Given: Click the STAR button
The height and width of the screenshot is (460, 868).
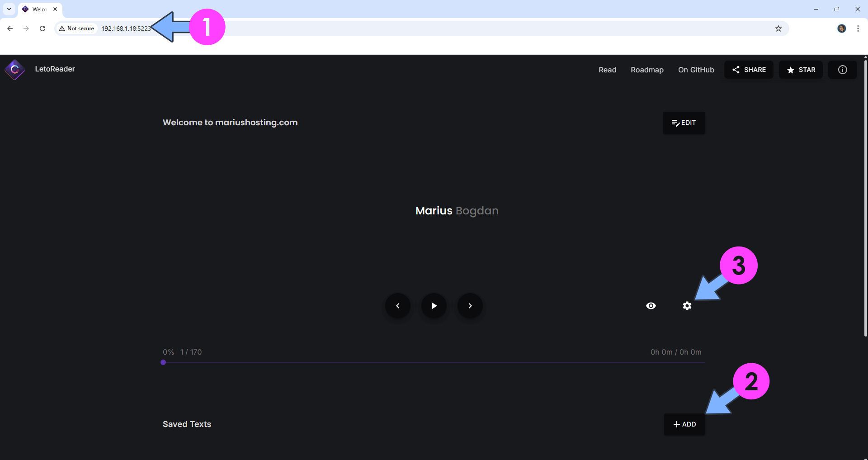Looking at the screenshot, I should pos(801,70).
